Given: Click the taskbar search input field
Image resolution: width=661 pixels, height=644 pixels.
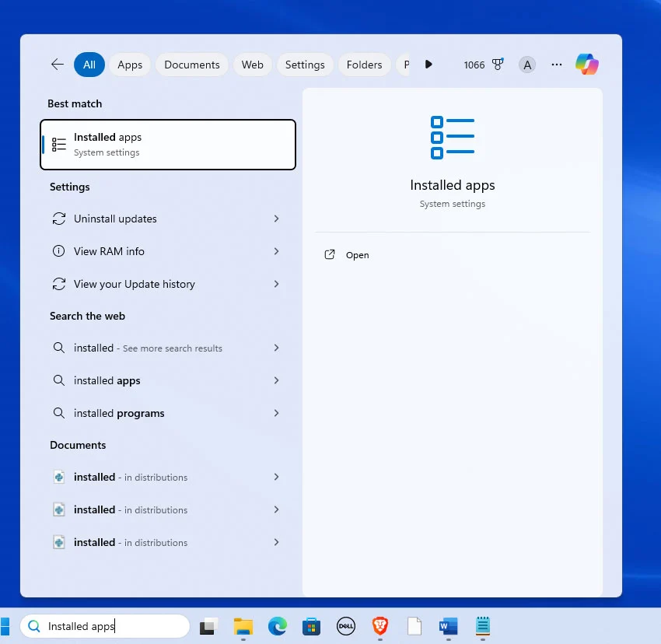Looking at the screenshot, I should click(113, 626).
